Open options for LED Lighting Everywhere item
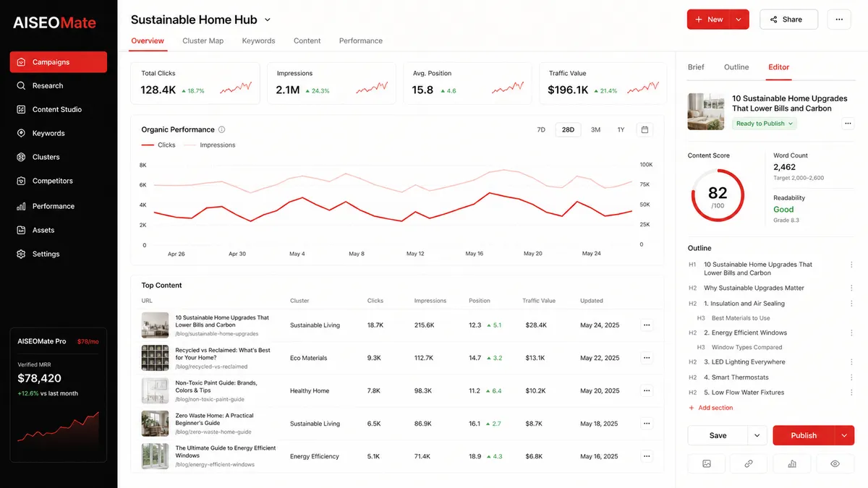This screenshot has height=488, width=868. (x=851, y=362)
